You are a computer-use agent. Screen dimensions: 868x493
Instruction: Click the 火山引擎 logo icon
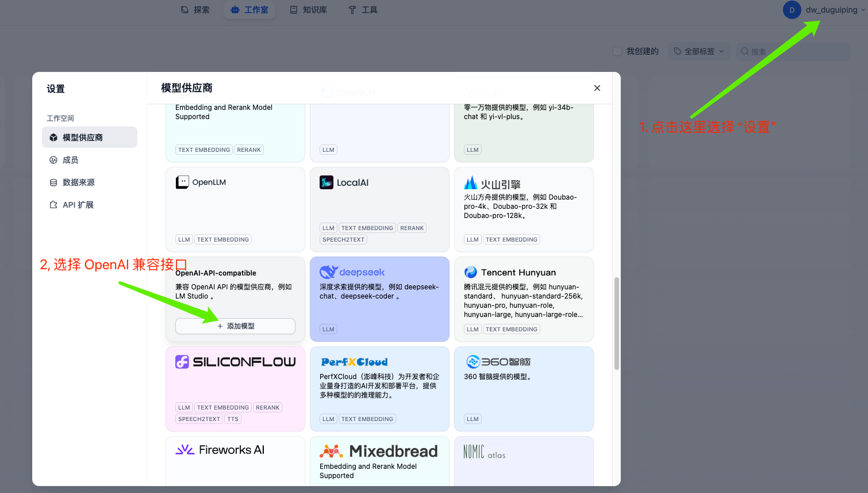[x=471, y=184]
